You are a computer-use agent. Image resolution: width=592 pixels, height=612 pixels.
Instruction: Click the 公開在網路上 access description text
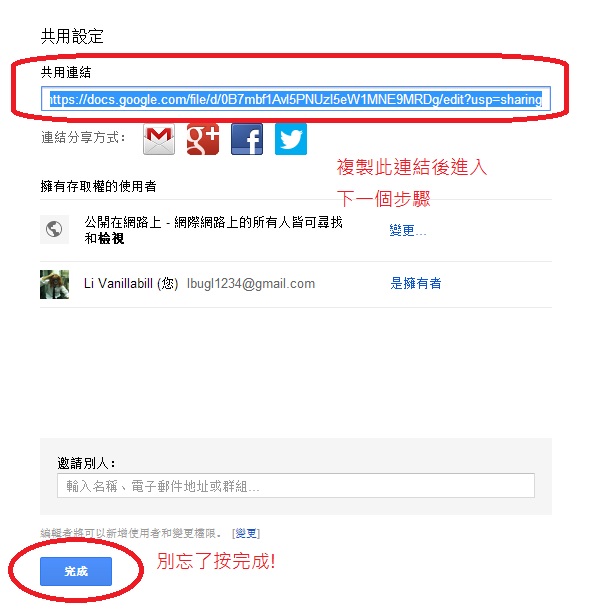[213, 230]
